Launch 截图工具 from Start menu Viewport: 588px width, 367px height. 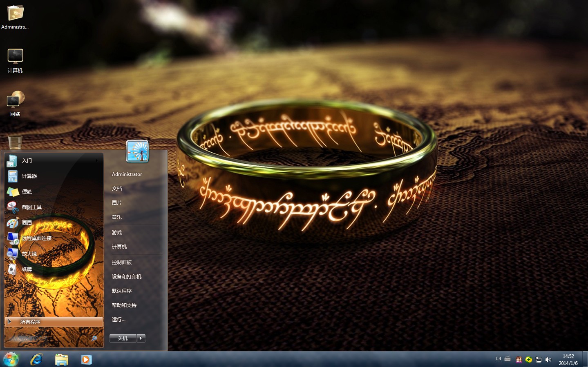tap(53, 207)
